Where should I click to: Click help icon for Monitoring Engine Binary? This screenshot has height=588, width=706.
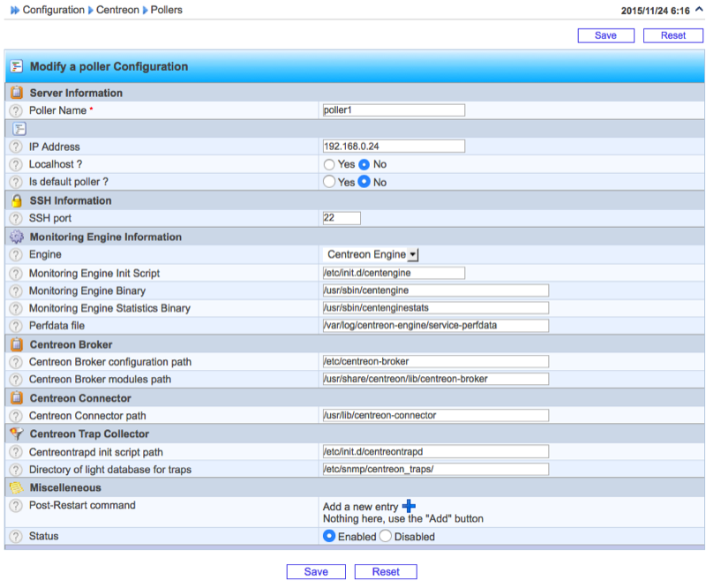point(16,290)
